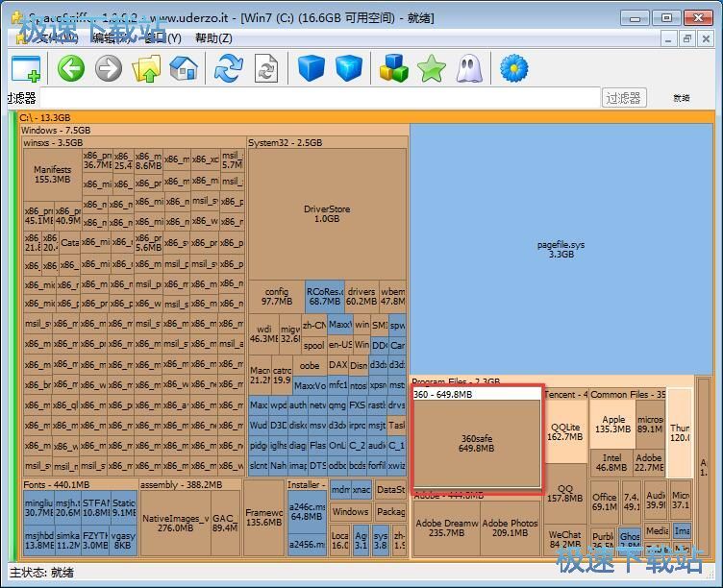Toggle free space display with green star
This screenshot has width=723, height=588.
432,68
